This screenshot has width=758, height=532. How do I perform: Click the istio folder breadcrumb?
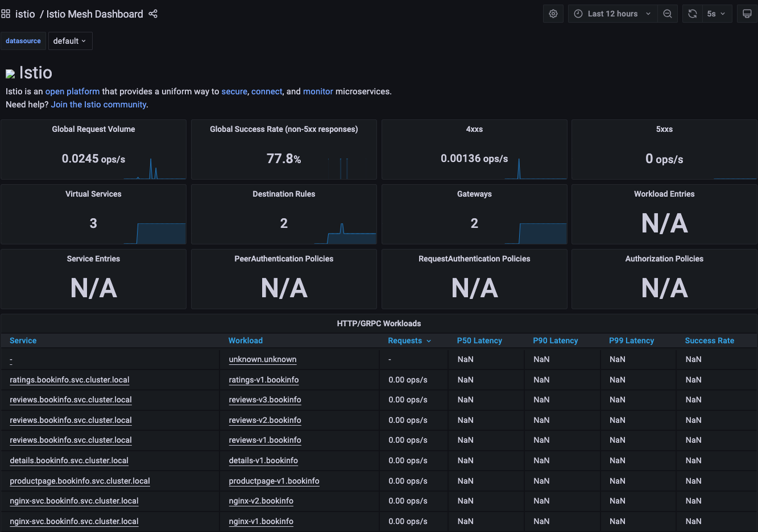(x=25, y=14)
